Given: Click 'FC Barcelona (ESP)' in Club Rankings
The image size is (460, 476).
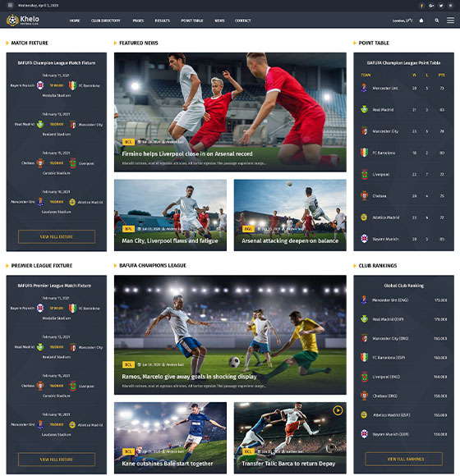Looking at the screenshot, I should (389, 357).
